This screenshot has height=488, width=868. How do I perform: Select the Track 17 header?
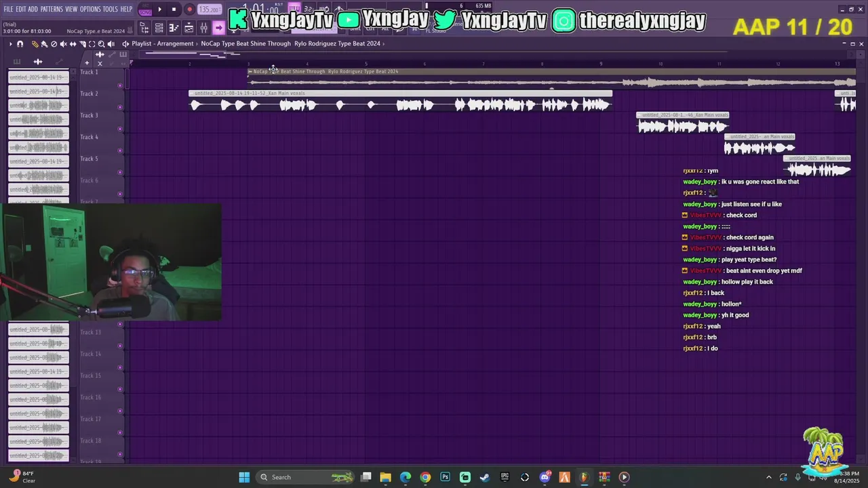coord(100,424)
